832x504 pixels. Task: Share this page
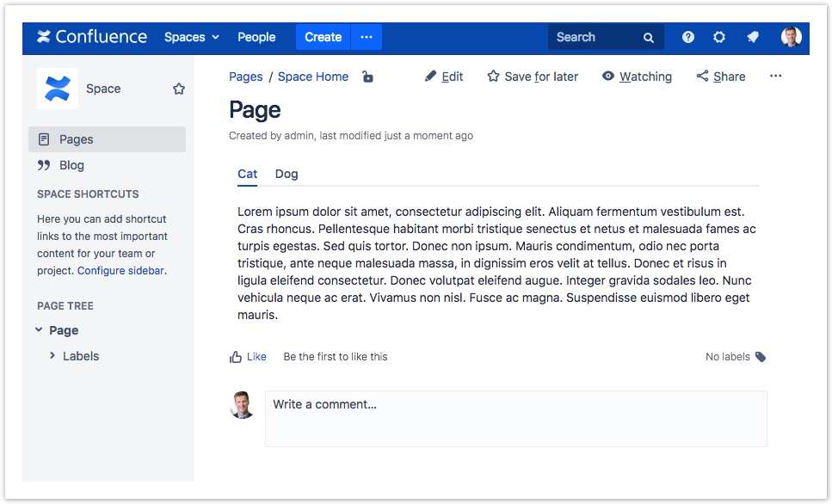tap(720, 77)
